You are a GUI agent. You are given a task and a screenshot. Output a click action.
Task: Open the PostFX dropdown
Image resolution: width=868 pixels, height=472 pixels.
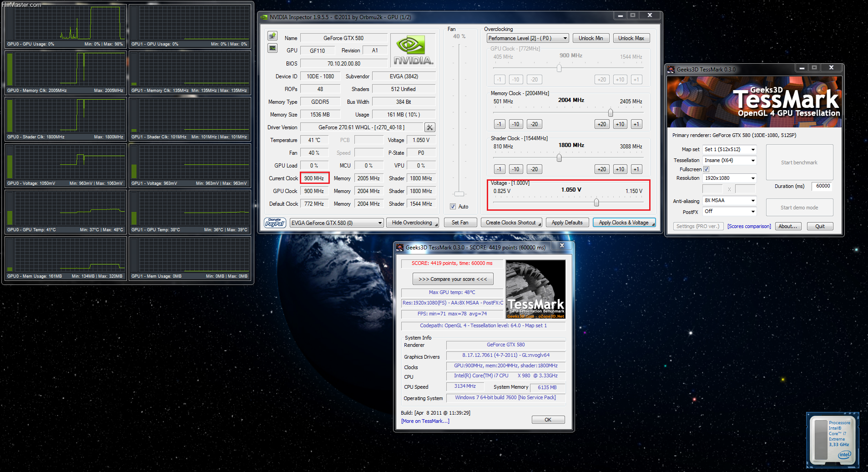point(730,211)
